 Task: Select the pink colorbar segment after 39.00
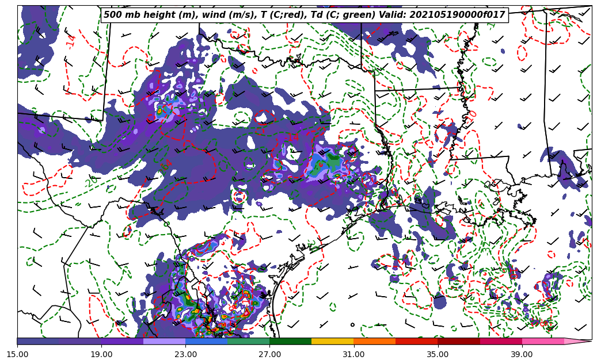[x=542, y=341]
